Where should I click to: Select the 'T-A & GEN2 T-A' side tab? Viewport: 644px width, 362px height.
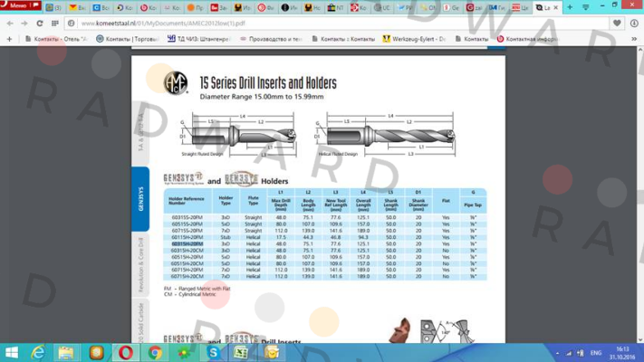(140, 132)
